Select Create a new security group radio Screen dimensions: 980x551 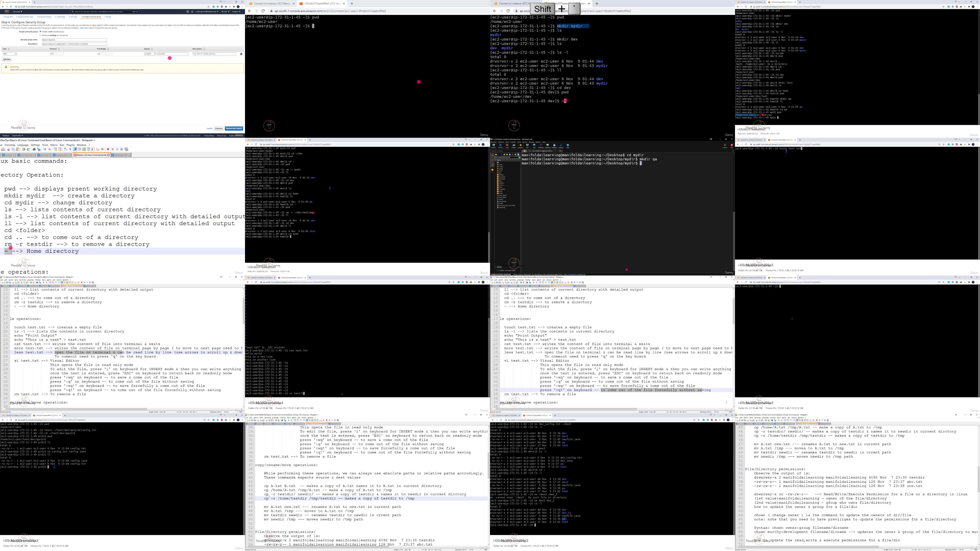pos(40,32)
